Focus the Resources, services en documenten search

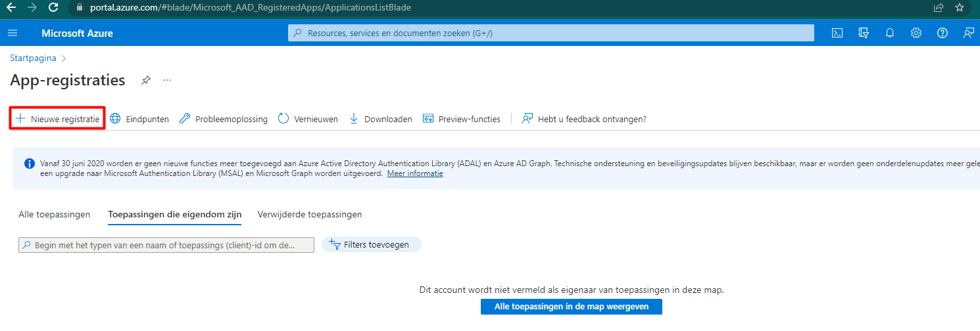point(551,33)
